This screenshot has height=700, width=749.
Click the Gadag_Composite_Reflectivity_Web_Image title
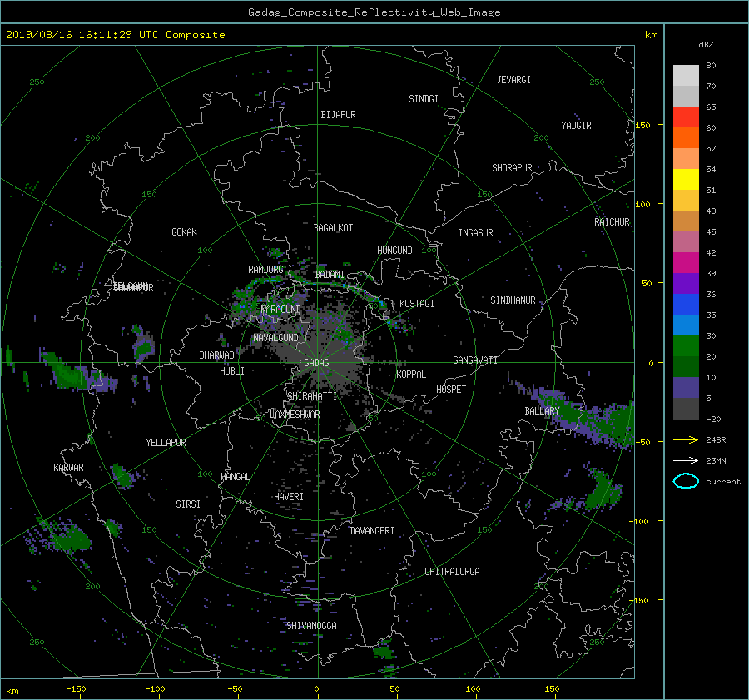tap(374, 12)
